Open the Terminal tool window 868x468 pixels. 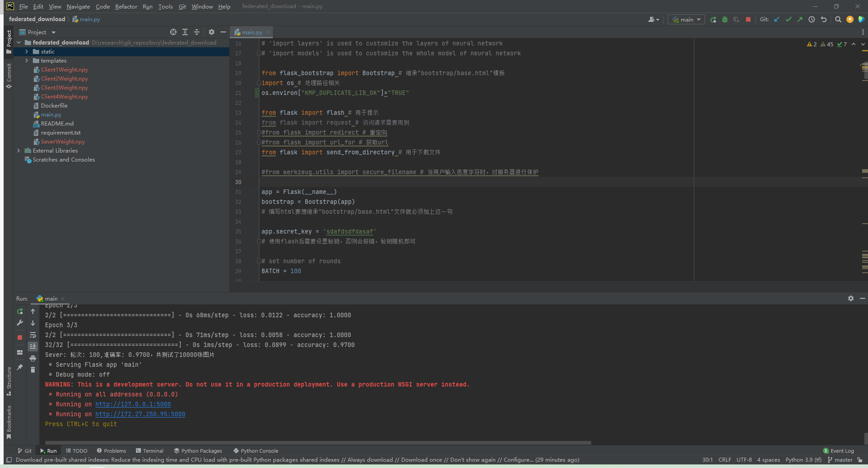(149, 450)
